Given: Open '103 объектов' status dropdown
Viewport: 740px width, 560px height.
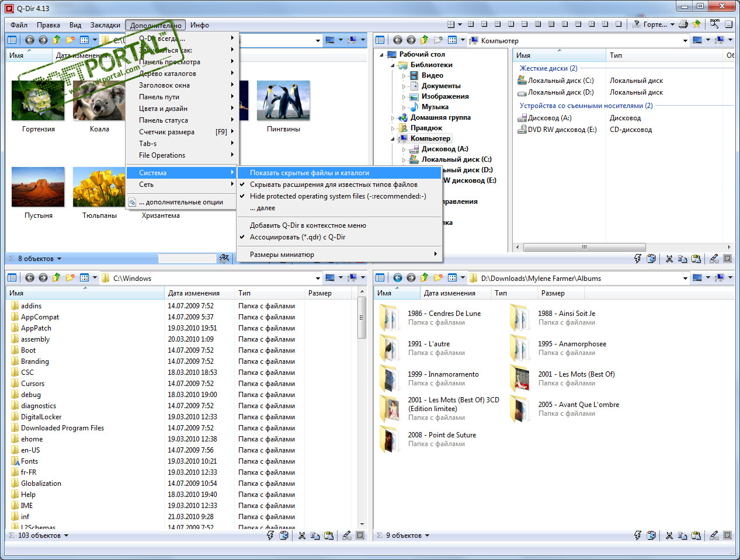Looking at the screenshot, I should 66,535.
